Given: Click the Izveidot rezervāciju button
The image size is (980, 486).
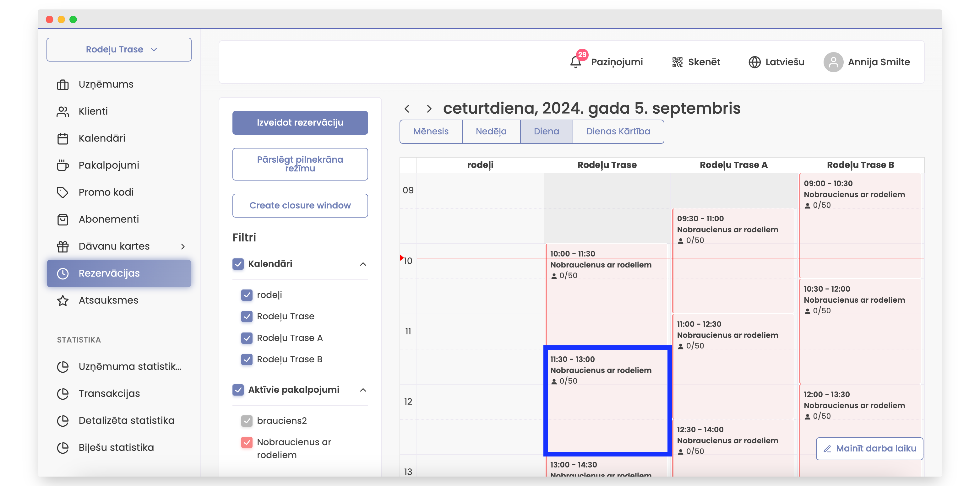Looking at the screenshot, I should (300, 122).
